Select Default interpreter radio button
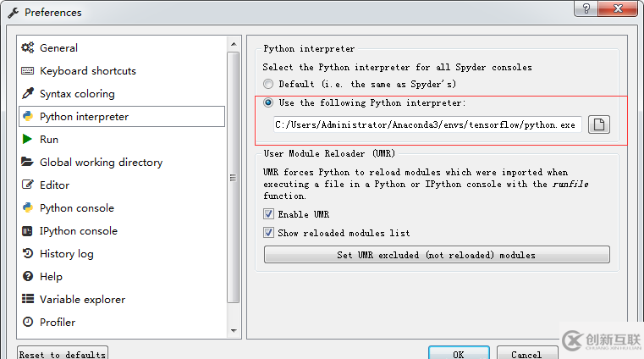The width and height of the screenshot is (644, 359). pos(268,84)
